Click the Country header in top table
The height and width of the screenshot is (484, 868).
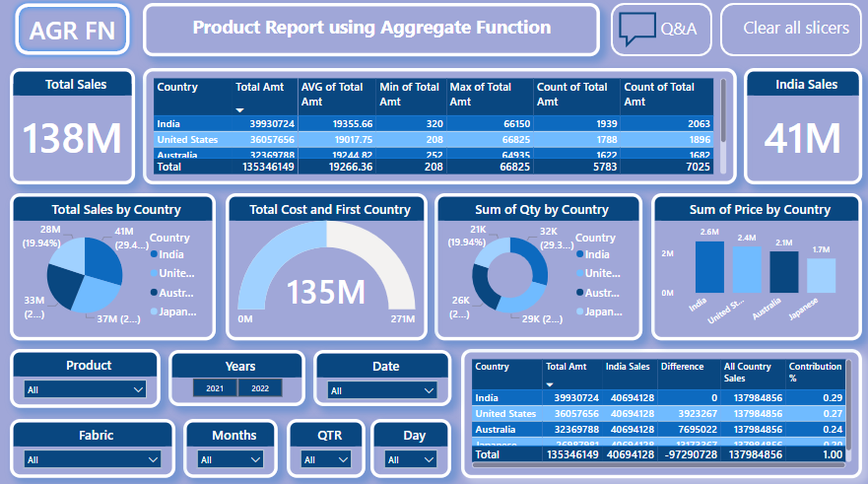tap(177, 87)
